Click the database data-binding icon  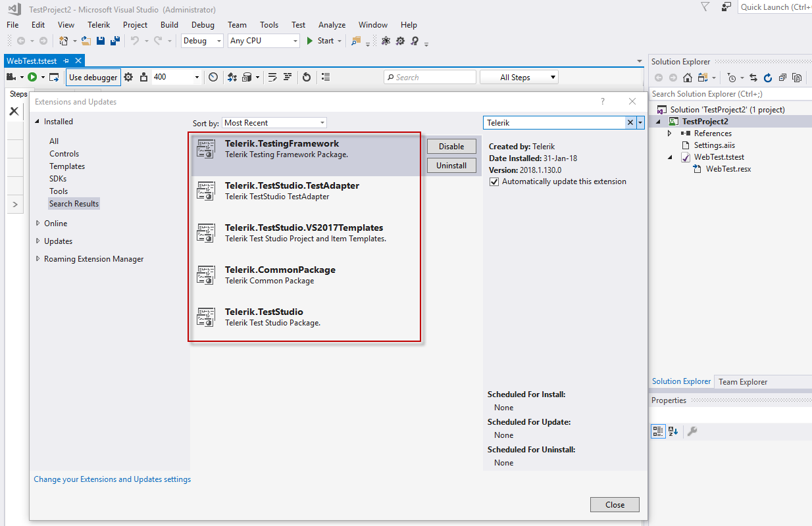[247, 77]
